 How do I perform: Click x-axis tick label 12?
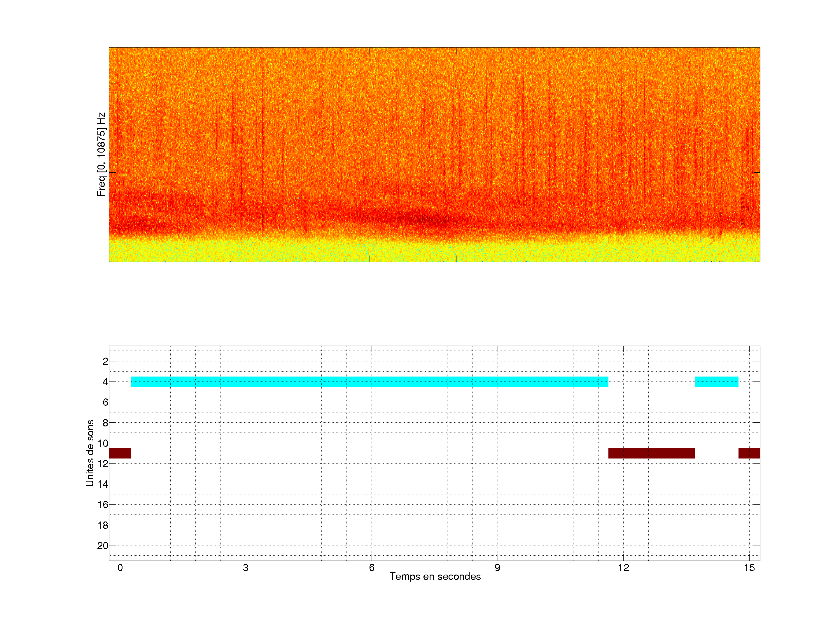click(x=623, y=568)
